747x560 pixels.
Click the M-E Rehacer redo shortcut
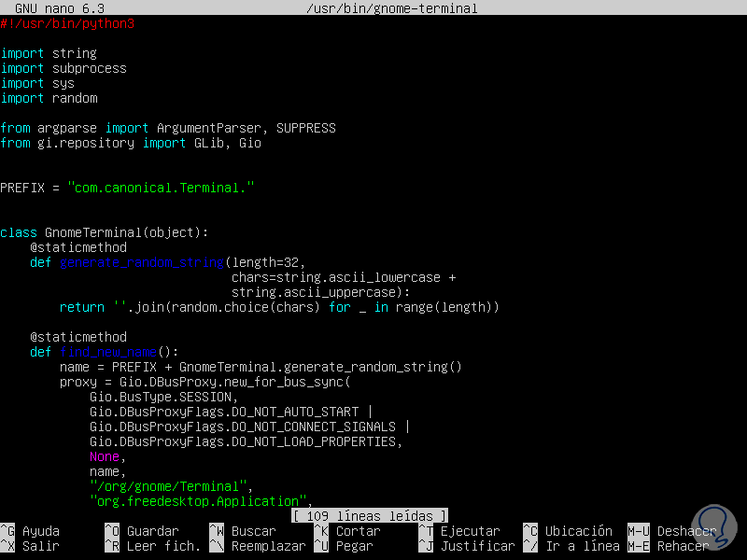[669, 546]
